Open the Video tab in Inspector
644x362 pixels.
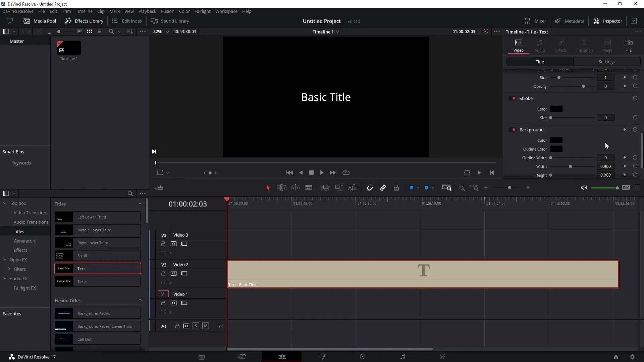pyautogui.click(x=518, y=44)
